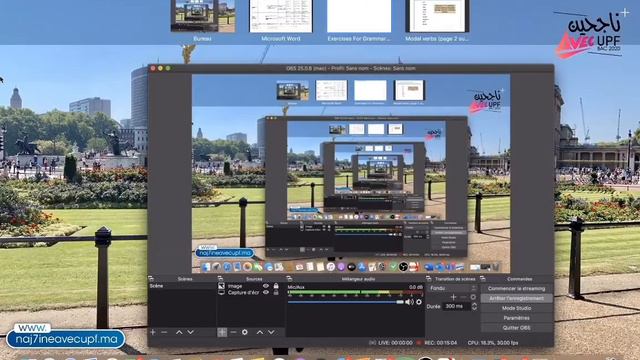Remove the selected scene with Scènes minus button
This screenshot has height=360, width=640.
click(x=164, y=332)
